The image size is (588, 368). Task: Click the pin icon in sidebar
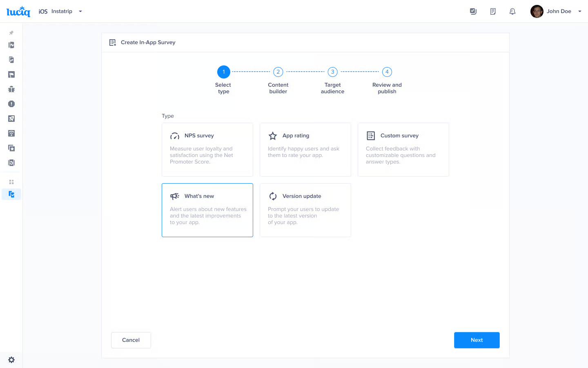coord(11,33)
